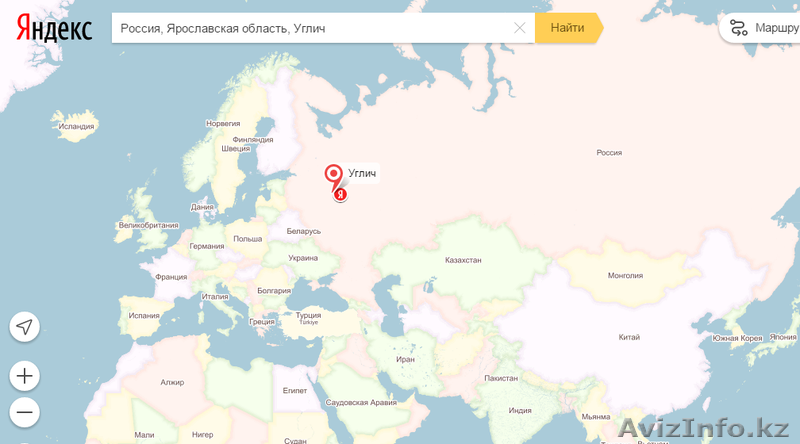Activate the my-location arrow button
This screenshot has height=444, width=800.
click(24, 326)
